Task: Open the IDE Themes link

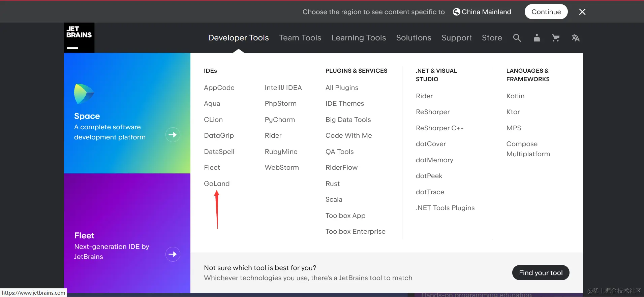Action: point(345,103)
